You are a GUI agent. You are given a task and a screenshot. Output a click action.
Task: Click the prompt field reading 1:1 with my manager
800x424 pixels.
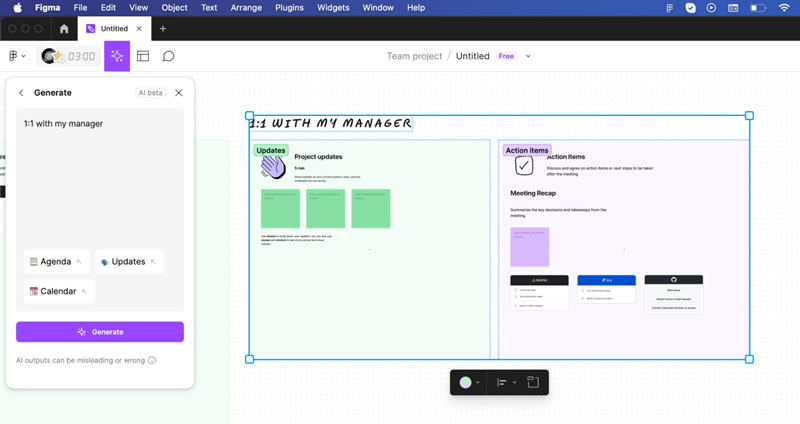tap(100, 209)
